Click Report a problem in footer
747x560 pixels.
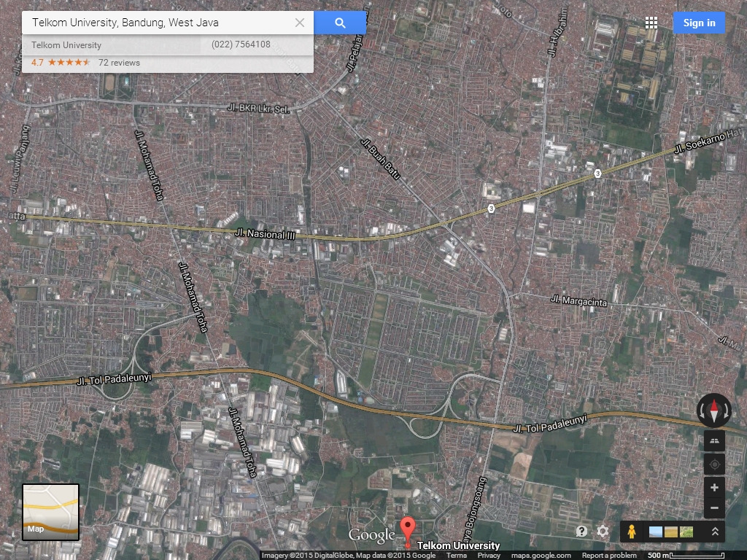pos(609,555)
